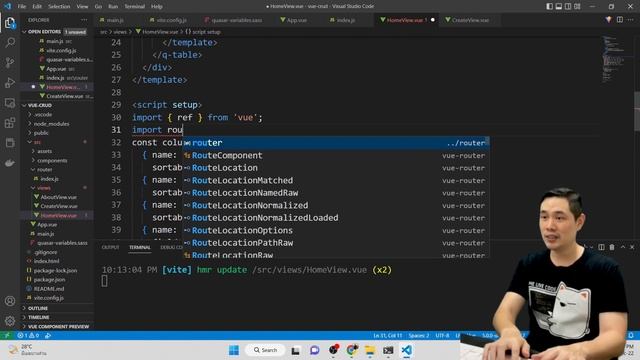The height and width of the screenshot is (360, 640).
Task: Open customize layout icon
Action: (577, 6)
